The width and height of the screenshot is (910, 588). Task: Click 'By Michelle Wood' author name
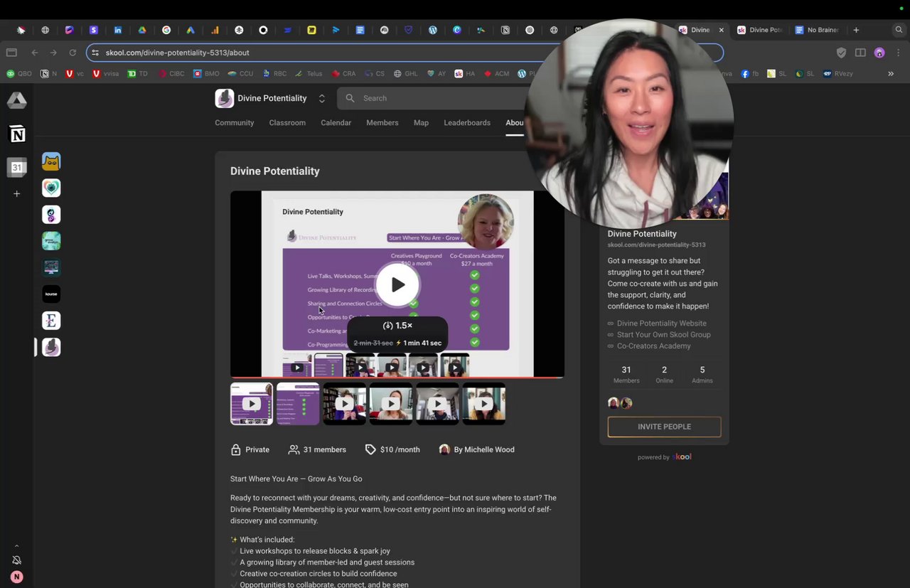tap(484, 449)
